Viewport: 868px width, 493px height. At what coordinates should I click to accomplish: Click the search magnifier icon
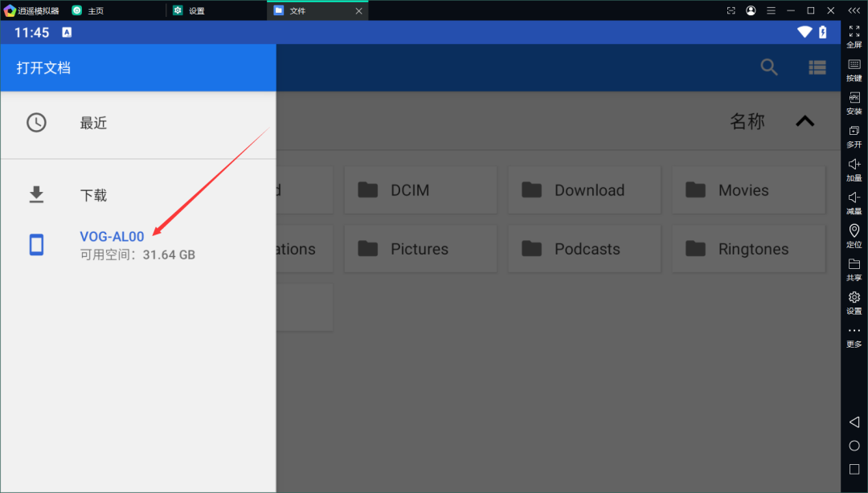click(769, 67)
